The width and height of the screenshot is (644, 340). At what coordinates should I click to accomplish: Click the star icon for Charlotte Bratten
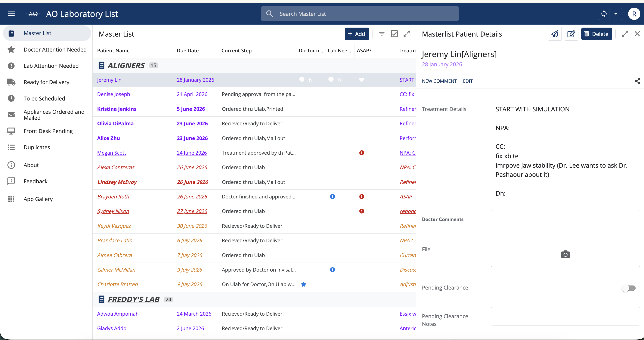[x=303, y=284]
